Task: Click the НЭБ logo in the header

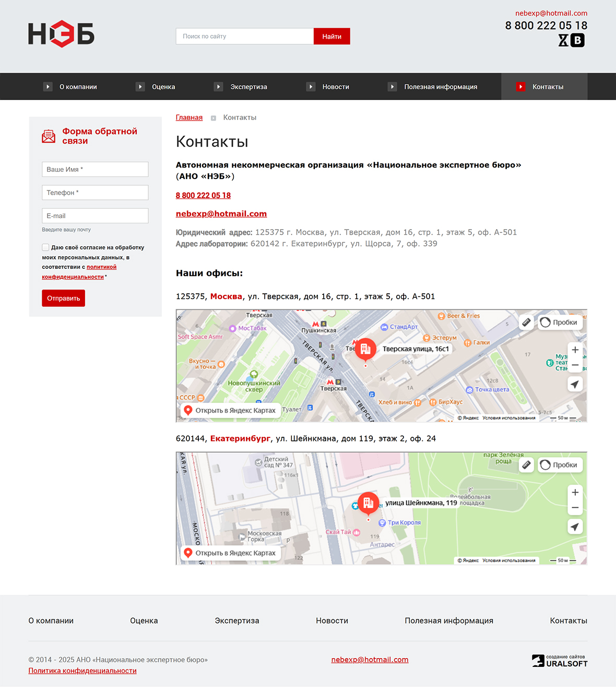Action: (x=61, y=34)
